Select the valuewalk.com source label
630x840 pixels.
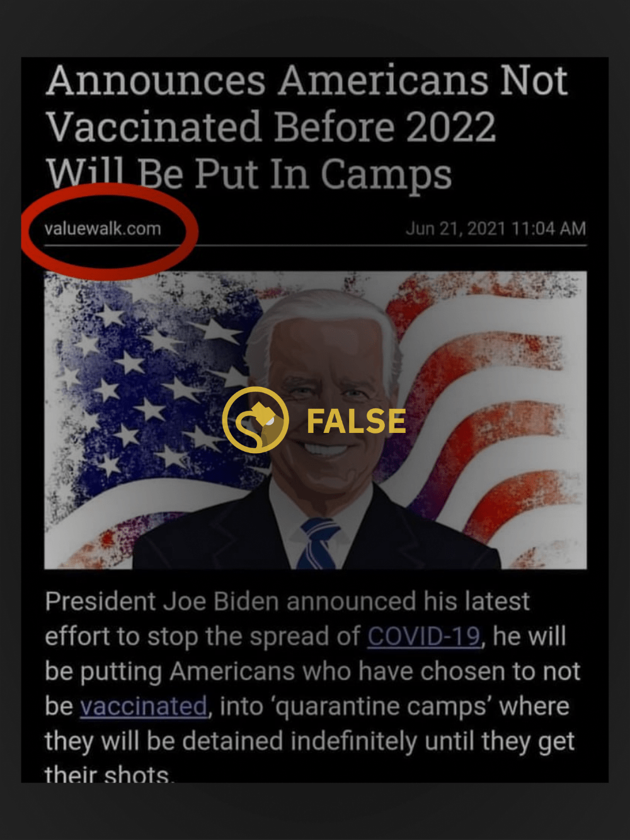(103, 228)
